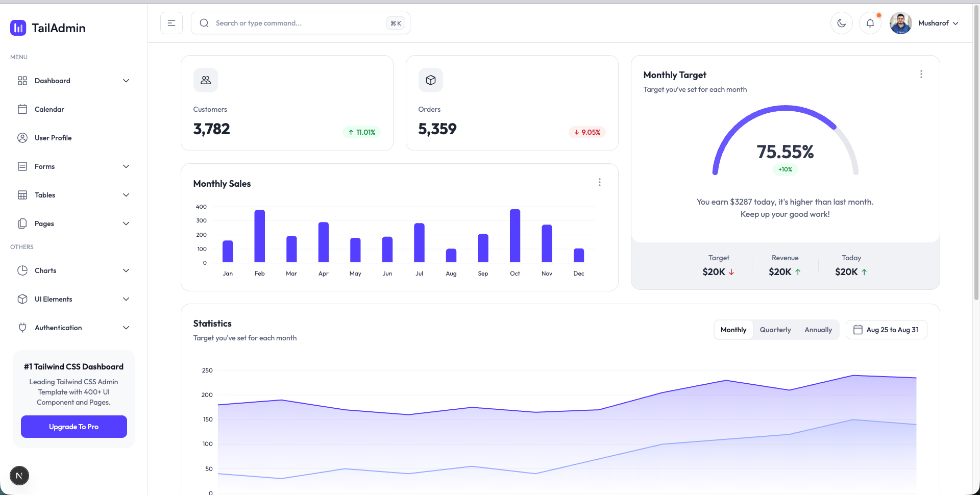Click the Pages icon in sidebar

click(22, 224)
